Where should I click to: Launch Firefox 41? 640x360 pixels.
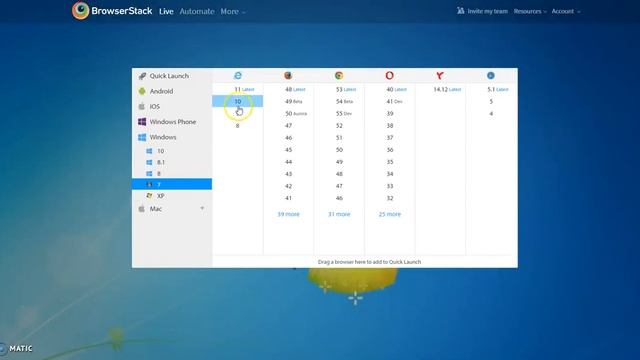[x=289, y=198]
